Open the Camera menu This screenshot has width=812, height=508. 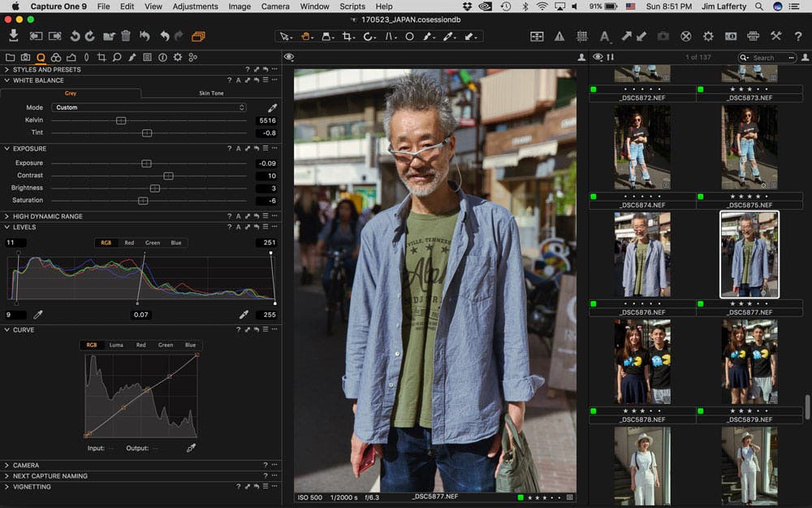point(275,7)
